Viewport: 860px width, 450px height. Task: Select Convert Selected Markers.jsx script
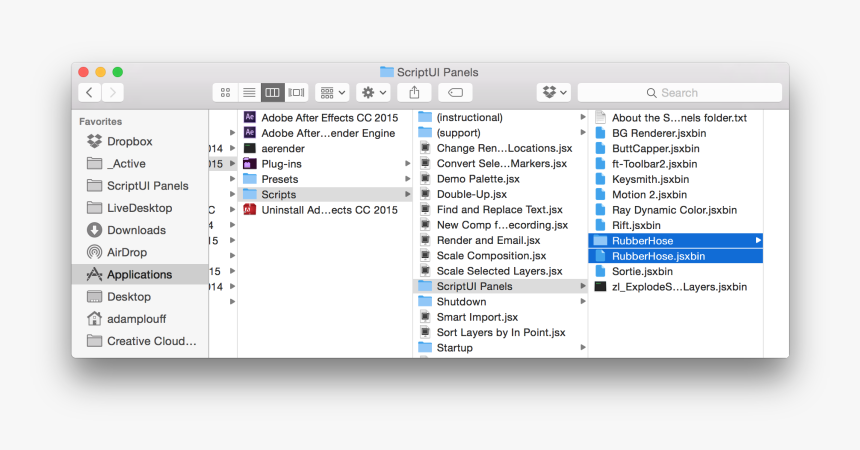pyautogui.click(x=500, y=164)
